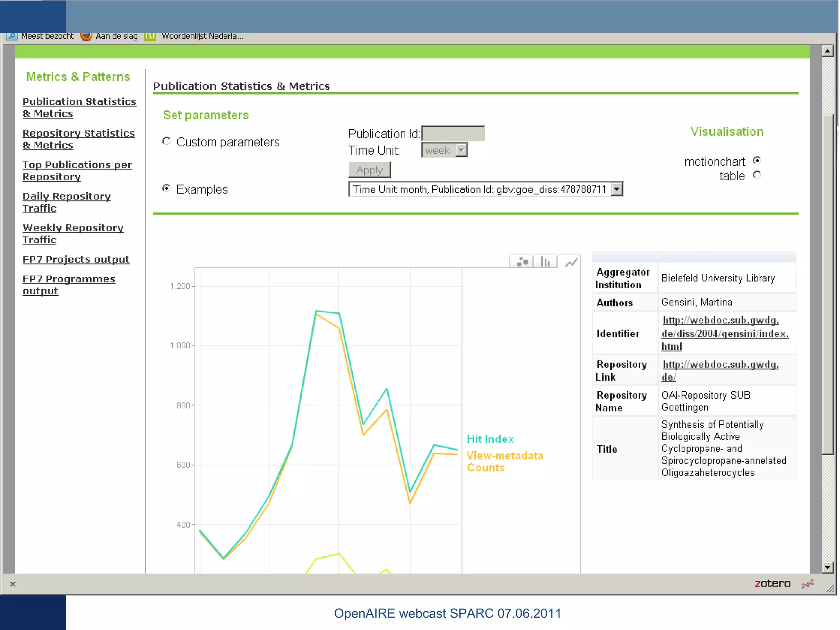Click the Set parameters heading
This screenshot has width=840, height=630.
tap(206, 115)
